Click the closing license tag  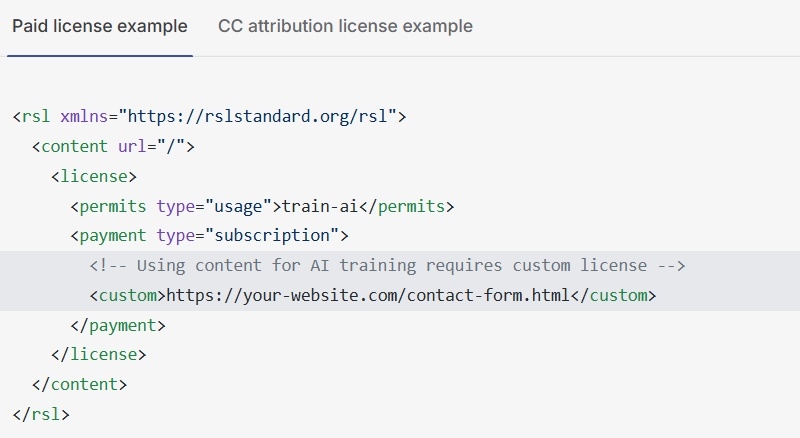[x=98, y=355]
